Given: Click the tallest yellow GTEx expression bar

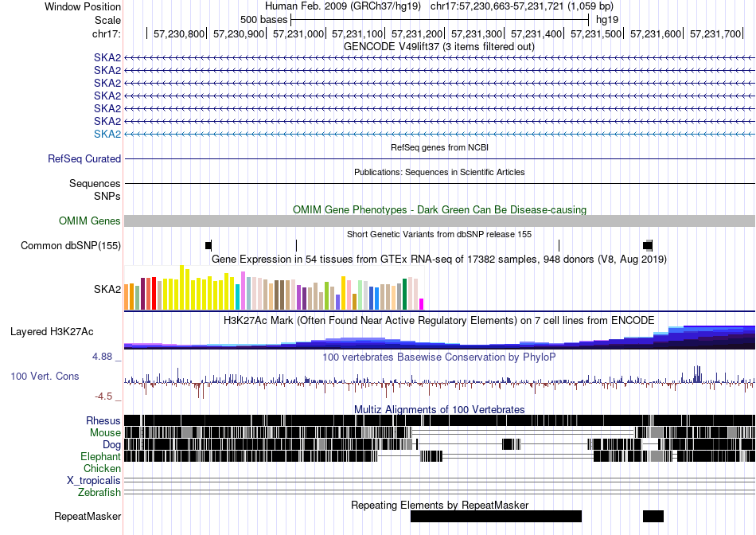Looking at the screenshot, I should pyautogui.click(x=181, y=287).
